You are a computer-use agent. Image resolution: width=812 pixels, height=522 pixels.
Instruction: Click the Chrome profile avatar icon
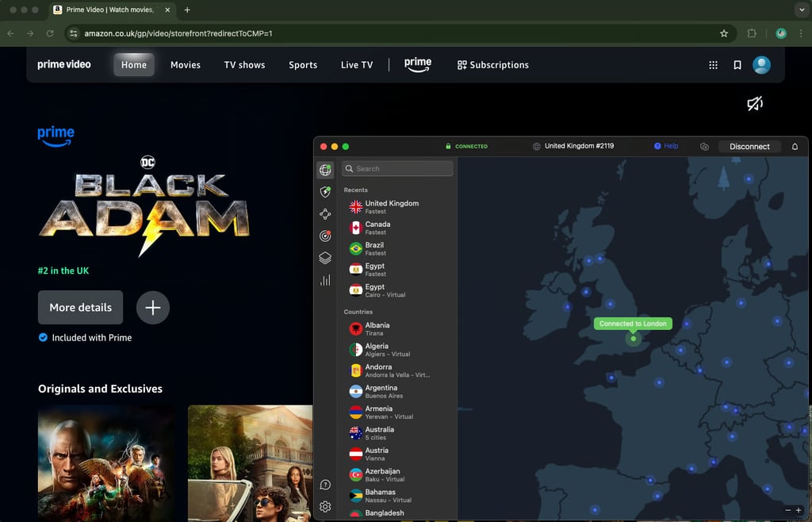click(781, 33)
